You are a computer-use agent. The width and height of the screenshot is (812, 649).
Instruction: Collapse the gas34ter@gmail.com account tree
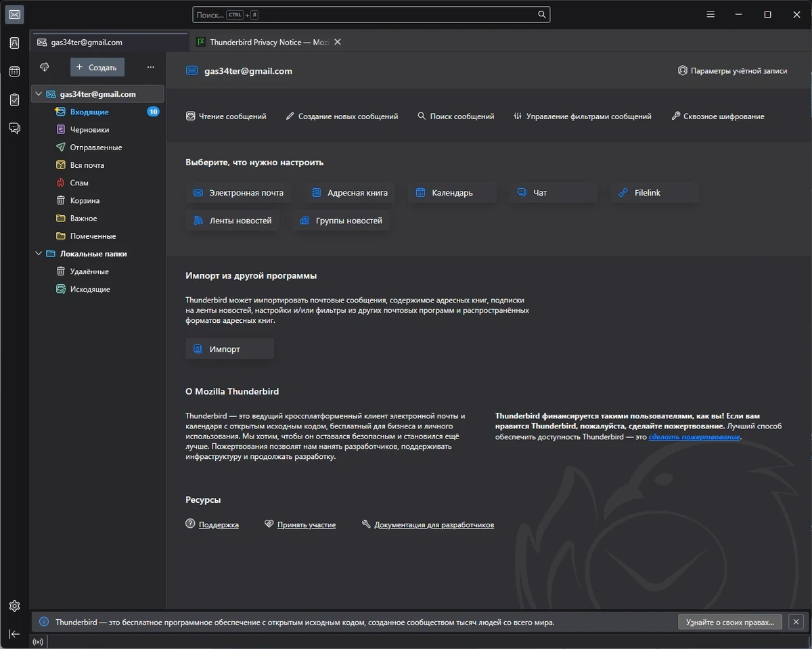pyautogui.click(x=39, y=94)
